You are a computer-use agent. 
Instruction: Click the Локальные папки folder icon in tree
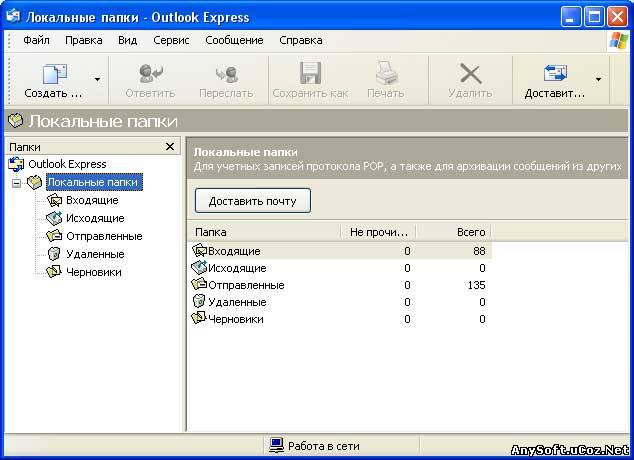click(x=34, y=182)
